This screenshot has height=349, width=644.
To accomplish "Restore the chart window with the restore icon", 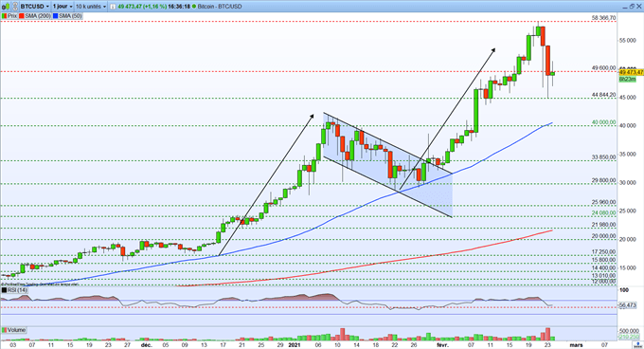I will (632, 7).
